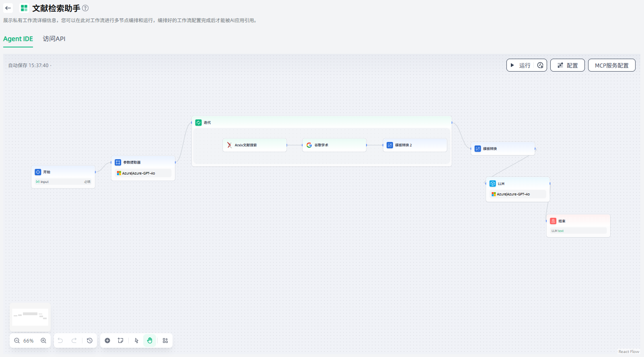
Task: Switch to the Agent IDE tab
Action: [18, 39]
